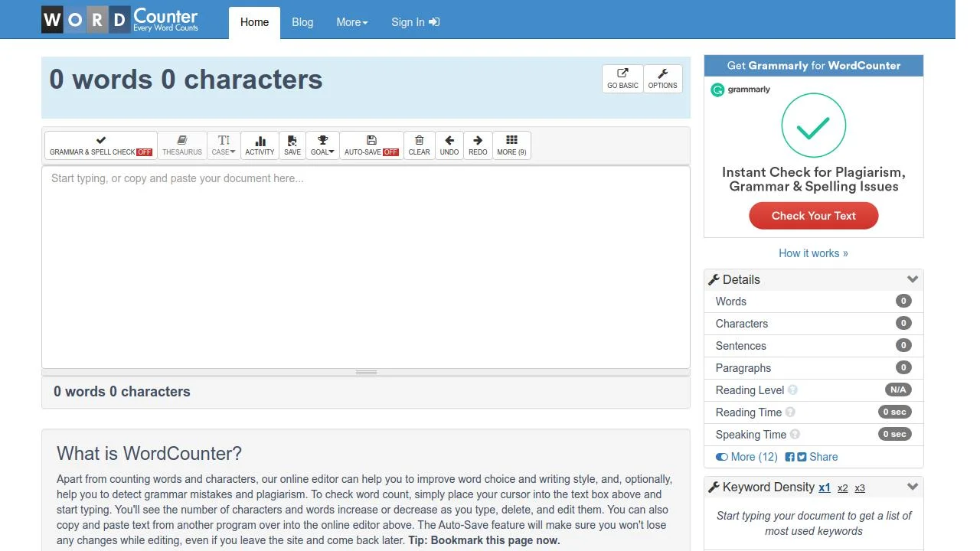This screenshot has width=980, height=551.
Task: Open the How it works link
Action: click(813, 253)
